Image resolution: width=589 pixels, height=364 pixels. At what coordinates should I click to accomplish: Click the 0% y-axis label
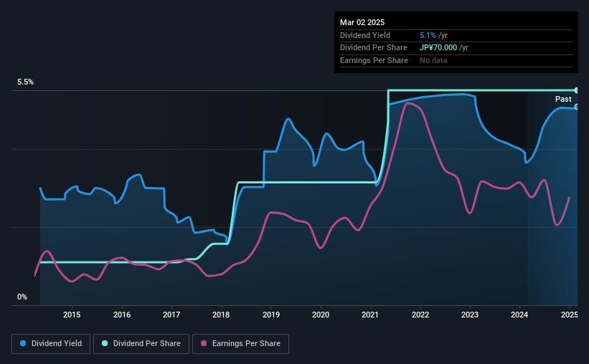(x=22, y=297)
